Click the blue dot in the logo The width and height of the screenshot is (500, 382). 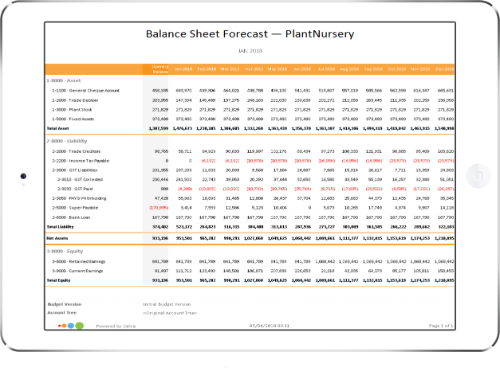[71, 326]
